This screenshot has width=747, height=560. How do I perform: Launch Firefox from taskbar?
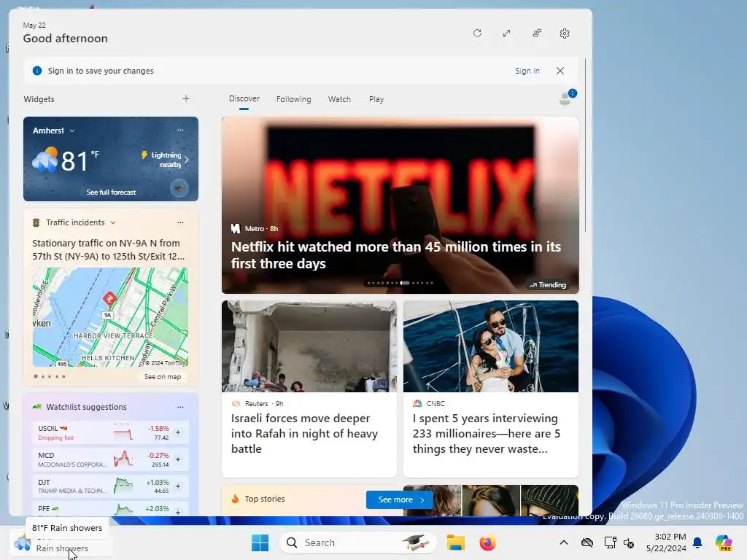pos(487,542)
